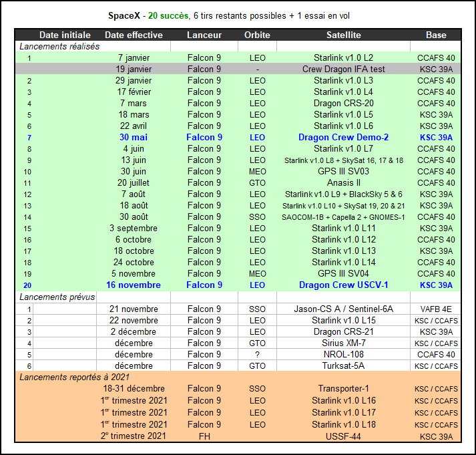Click 'Crew Dragon IFA test' cell
The image size is (476, 455).
point(343,69)
